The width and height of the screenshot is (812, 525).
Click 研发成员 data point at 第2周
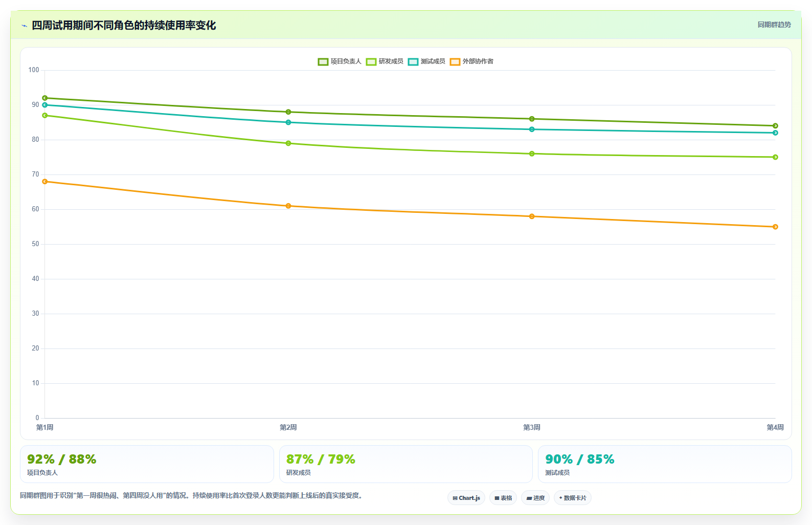click(288, 143)
